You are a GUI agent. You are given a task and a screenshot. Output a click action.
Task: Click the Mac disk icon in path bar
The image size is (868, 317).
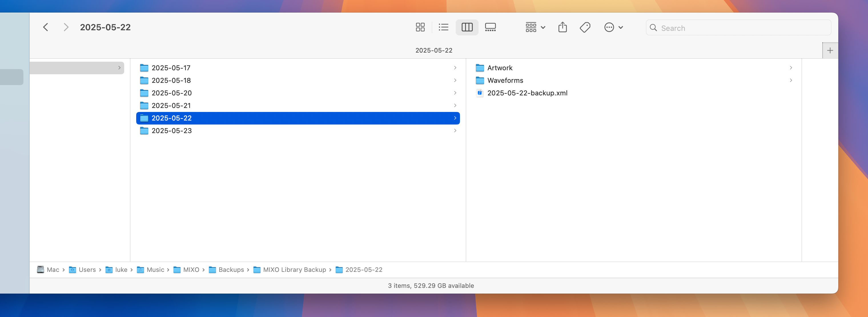point(41,270)
